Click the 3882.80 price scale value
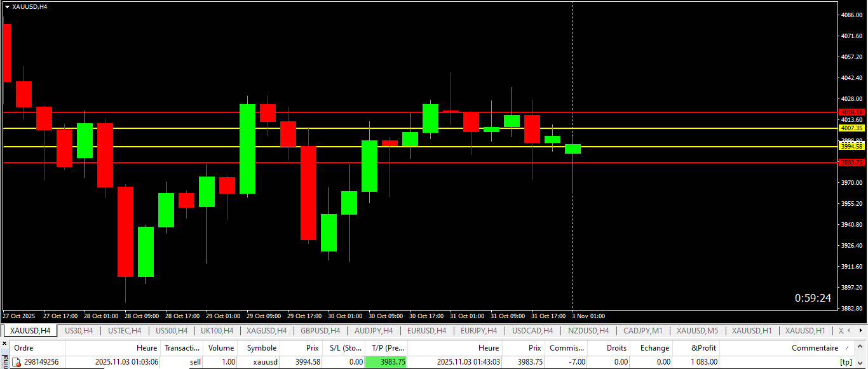Image resolution: width=868 pixels, height=369 pixels. pos(851,308)
